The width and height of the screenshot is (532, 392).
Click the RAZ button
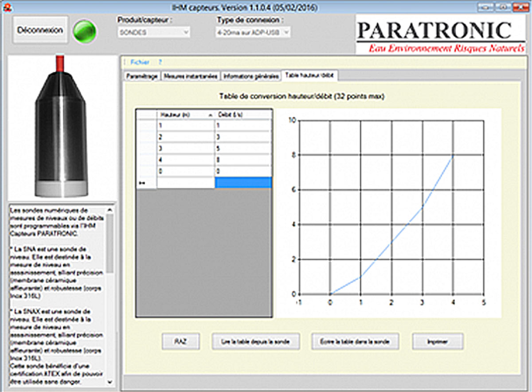click(180, 342)
